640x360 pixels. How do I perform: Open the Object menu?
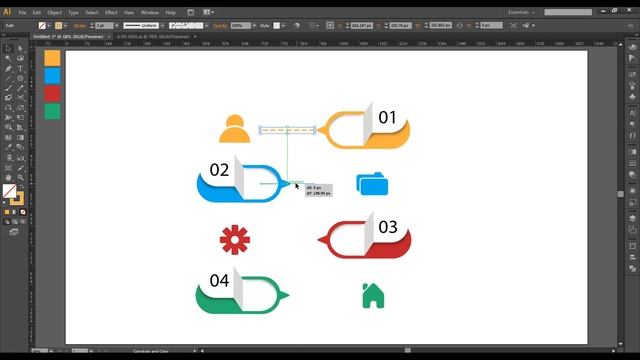tap(54, 13)
